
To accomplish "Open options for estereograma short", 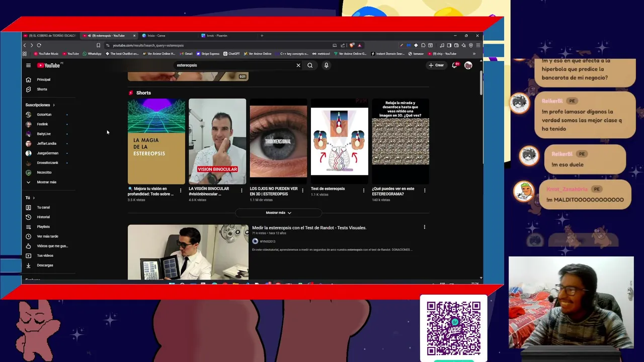I will [x=425, y=191].
